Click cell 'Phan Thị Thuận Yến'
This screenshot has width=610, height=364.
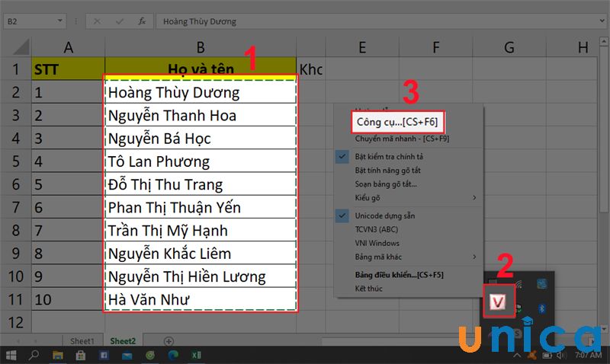[201, 207]
